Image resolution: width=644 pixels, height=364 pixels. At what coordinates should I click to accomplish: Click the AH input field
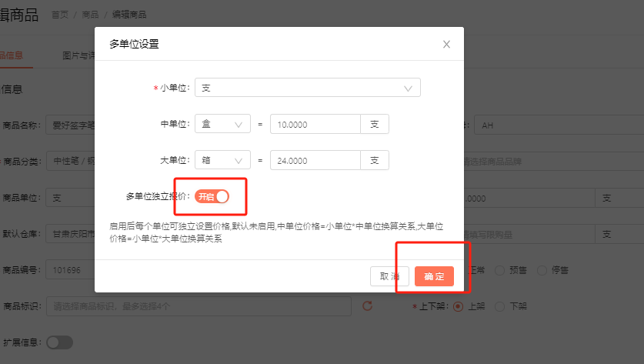(559, 125)
